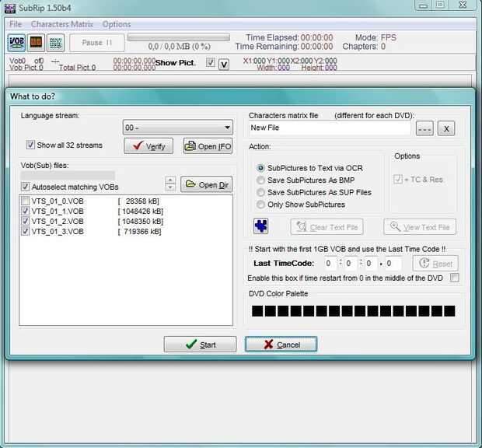This screenshot has width=482, height=448.
Task: Click the blue puzzle piece icon
Action: tap(260, 226)
